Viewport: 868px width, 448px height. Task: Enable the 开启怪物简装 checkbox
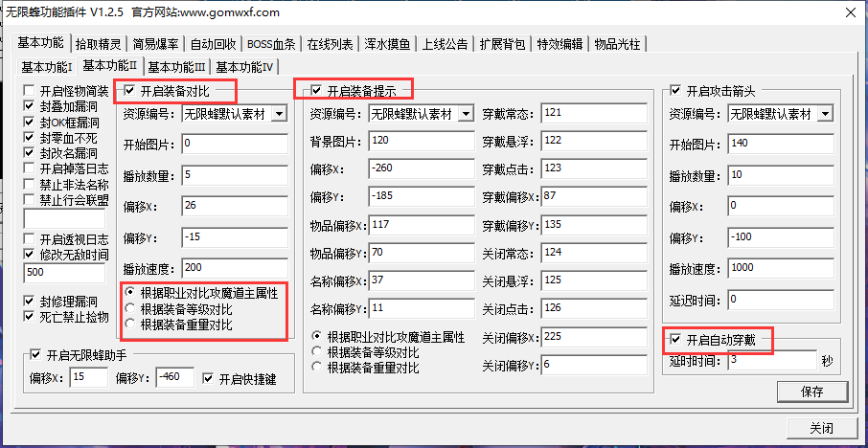coord(29,92)
